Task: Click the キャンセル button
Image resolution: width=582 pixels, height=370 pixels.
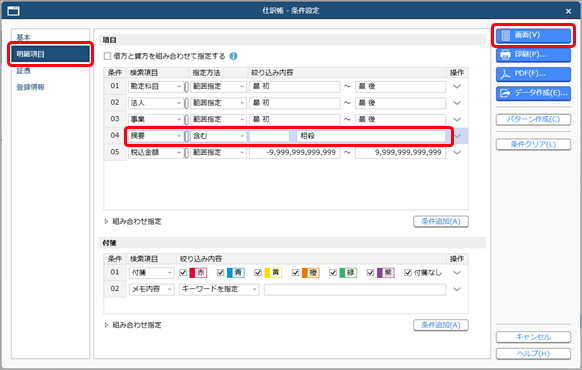Action: pyautogui.click(x=533, y=337)
